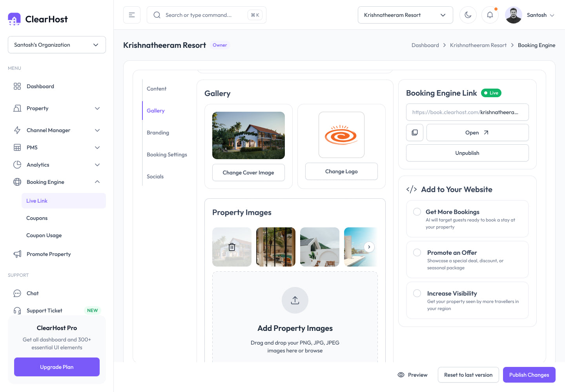The height and width of the screenshot is (392, 565).
Task: Focus the Search or type command field
Action: click(206, 15)
